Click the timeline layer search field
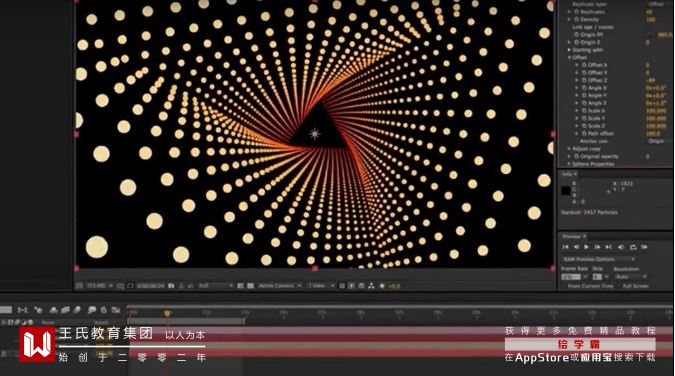Screen dimensions: 675x376 (x=6, y=310)
